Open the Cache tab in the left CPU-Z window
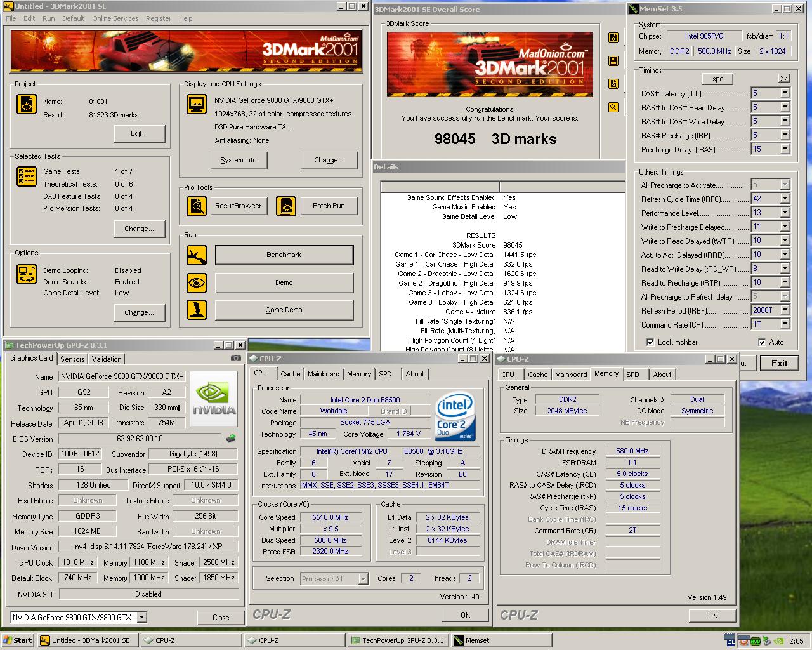This screenshot has height=650, width=812. point(291,374)
